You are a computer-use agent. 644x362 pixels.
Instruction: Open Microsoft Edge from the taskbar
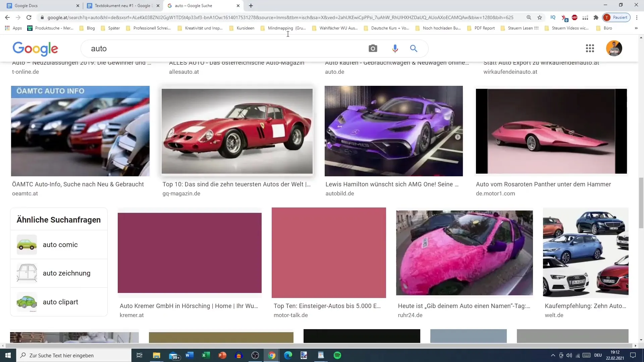coord(288,355)
